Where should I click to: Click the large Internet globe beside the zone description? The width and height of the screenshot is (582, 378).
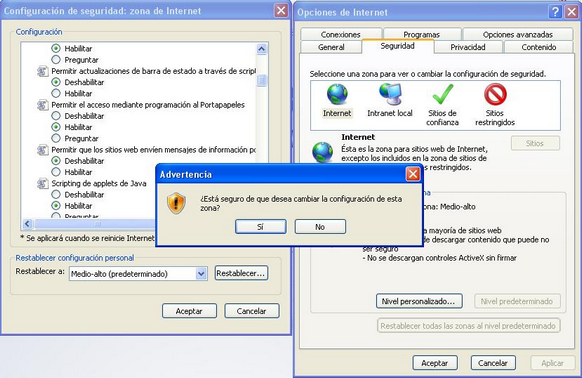[323, 152]
